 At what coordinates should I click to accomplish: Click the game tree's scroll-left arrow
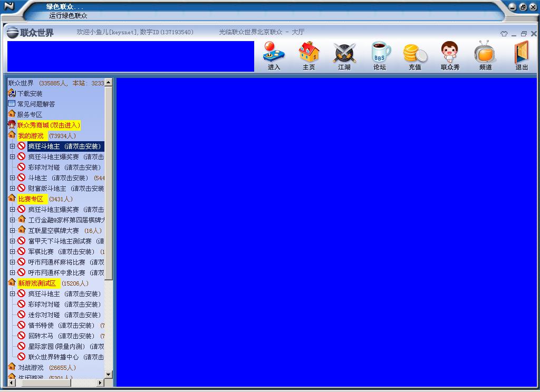point(11,383)
